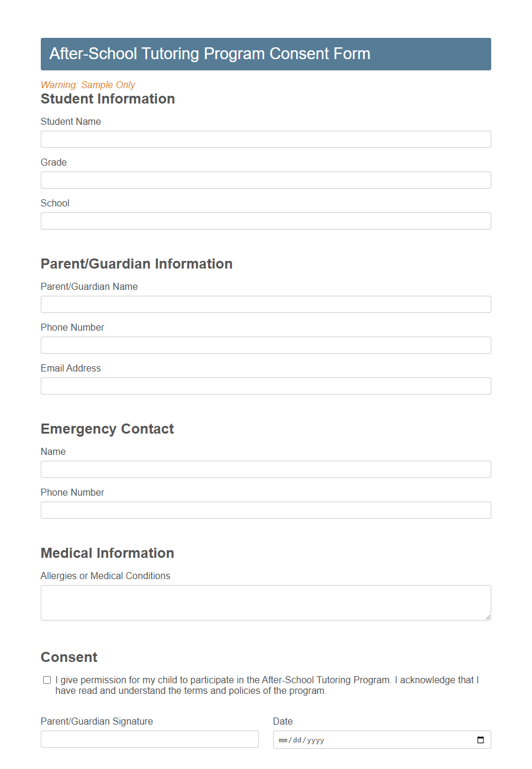
Task: Click the Student Information heading
Action: (x=108, y=99)
